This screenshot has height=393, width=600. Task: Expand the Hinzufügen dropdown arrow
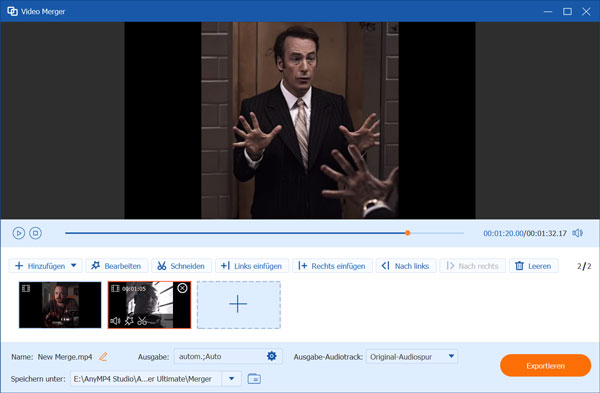tap(74, 266)
